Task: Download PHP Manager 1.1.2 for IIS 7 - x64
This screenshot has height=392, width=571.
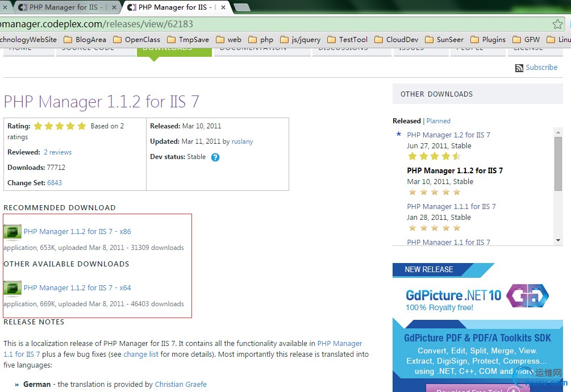Action: coord(77,287)
